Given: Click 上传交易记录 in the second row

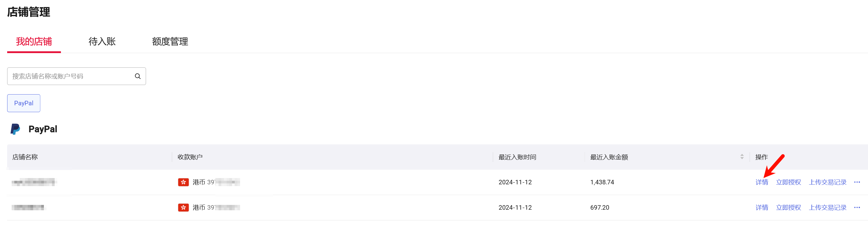Looking at the screenshot, I should click(827, 207).
